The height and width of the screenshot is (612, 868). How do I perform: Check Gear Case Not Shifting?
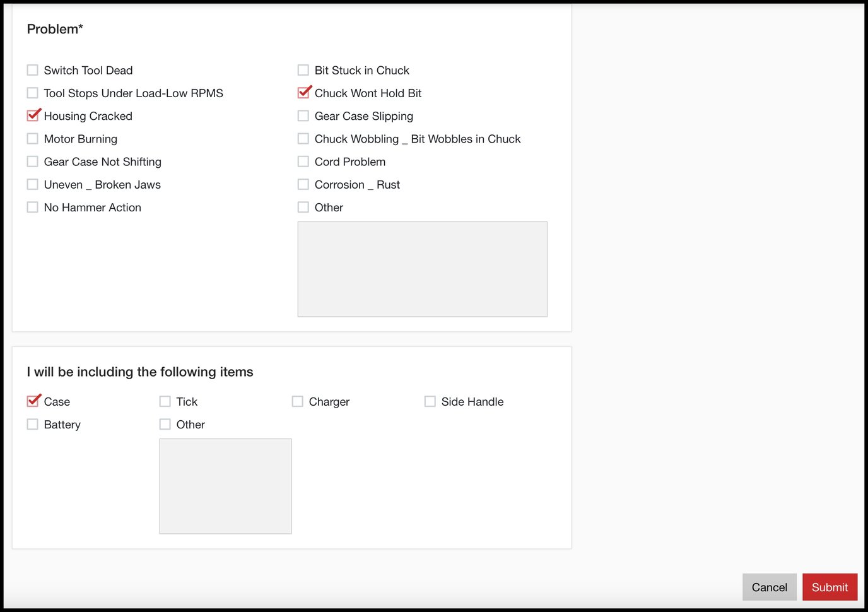(x=32, y=162)
